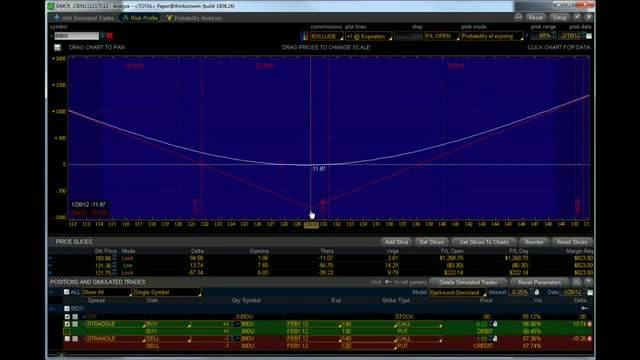
Task: Click the Lock mode of the 121.75 slice
Action: pyautogui.click(x=128, y=273)
